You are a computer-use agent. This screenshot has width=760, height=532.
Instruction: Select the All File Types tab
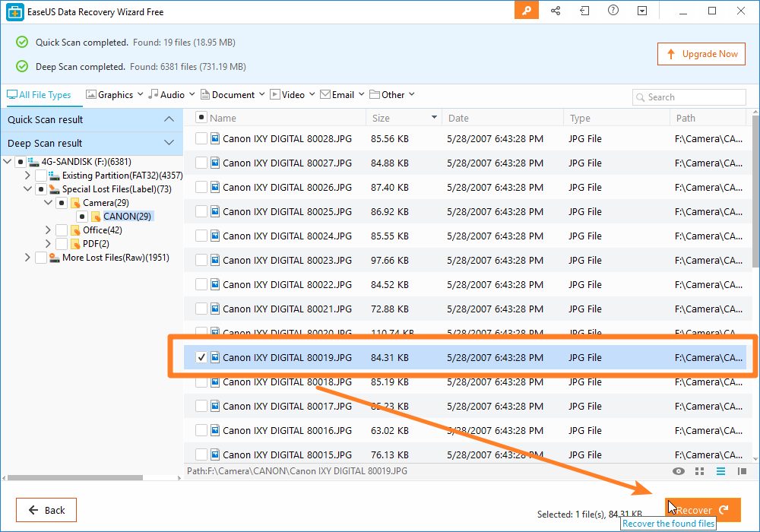(39, 95)
